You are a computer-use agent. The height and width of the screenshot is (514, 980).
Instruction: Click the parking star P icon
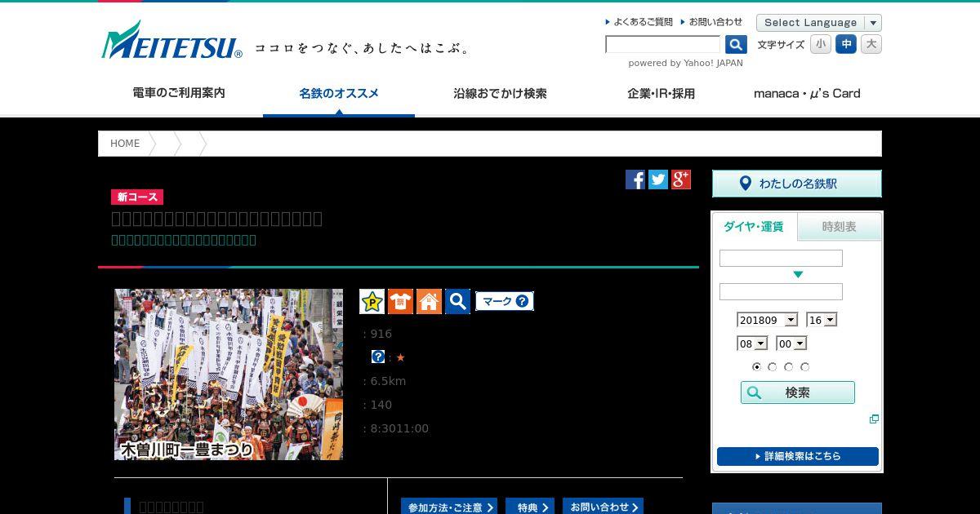pos(372,301)
